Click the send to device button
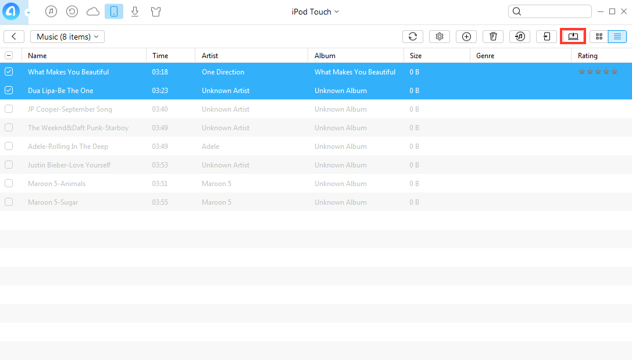This screenshot has height=364, width=632. tap(547, 37)
